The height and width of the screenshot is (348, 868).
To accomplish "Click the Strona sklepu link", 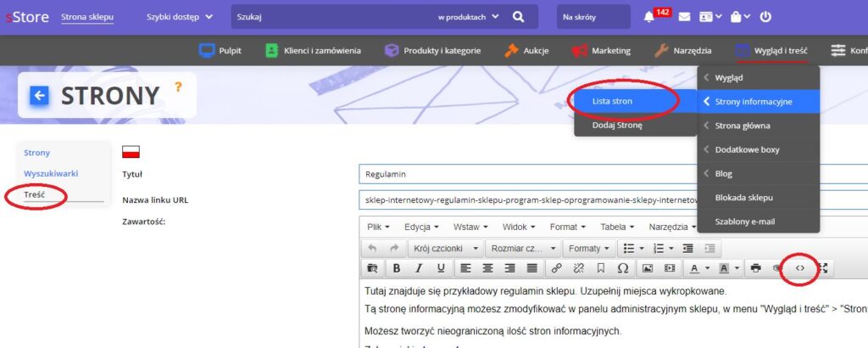I will 87,17.
